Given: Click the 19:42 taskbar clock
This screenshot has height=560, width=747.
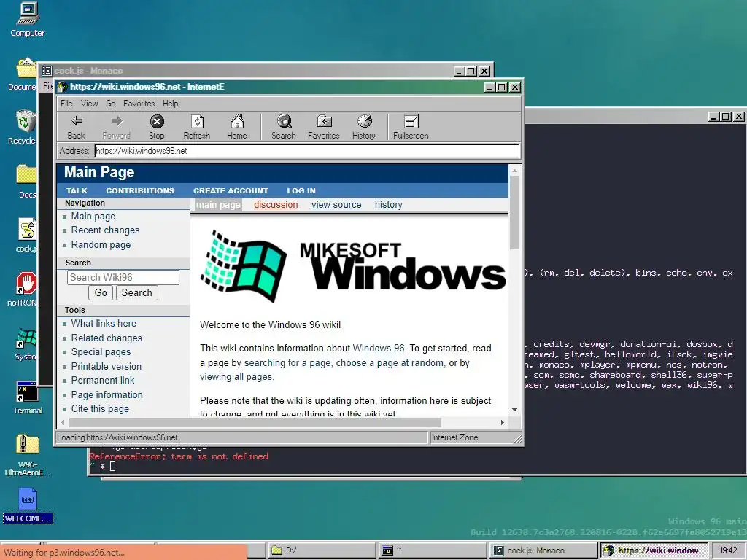Looking at the screenshot, I should [728, 551].
